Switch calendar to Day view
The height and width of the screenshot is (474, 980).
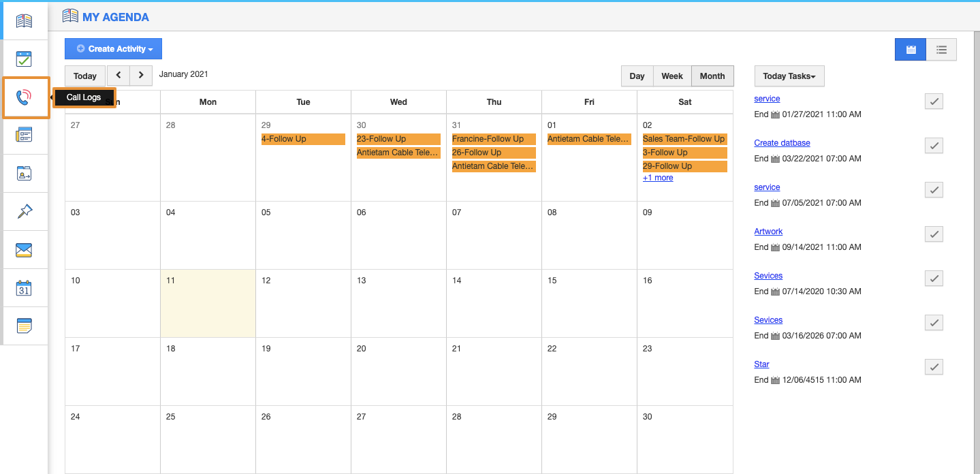637,76
